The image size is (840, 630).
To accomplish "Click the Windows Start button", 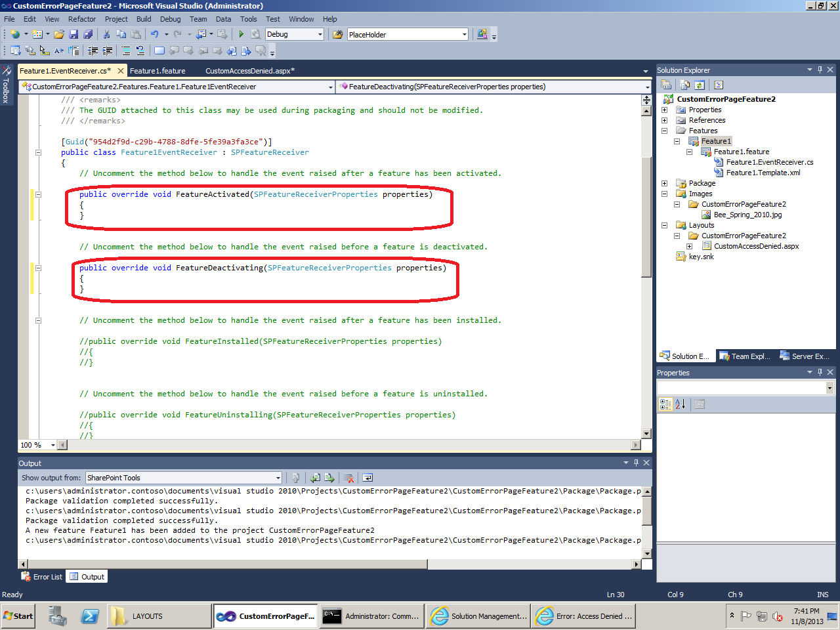I will pyautogui.click(x=18, y=616).
